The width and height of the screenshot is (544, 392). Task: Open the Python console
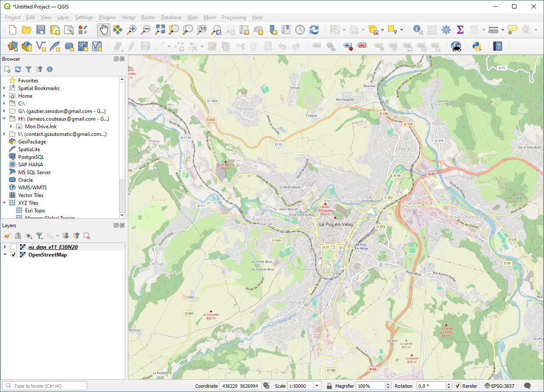(476, 46)
